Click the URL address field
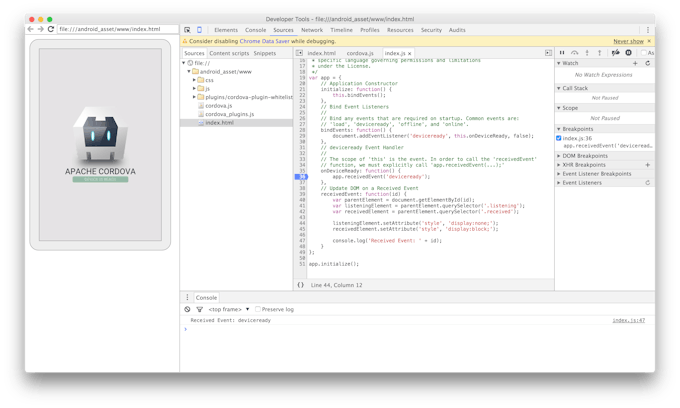This screenshot has width=680, height=408. pyautogui.click(x=118, y=29)
